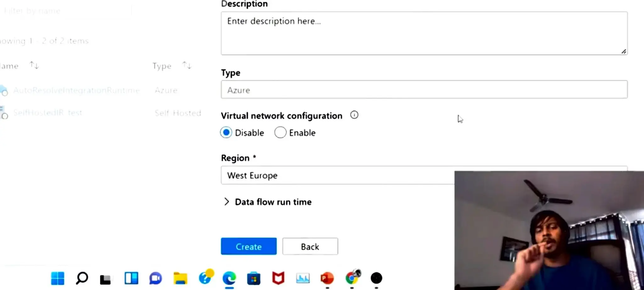
Task: Open the SelfHostedIR_test link
Action: [48, 113]
